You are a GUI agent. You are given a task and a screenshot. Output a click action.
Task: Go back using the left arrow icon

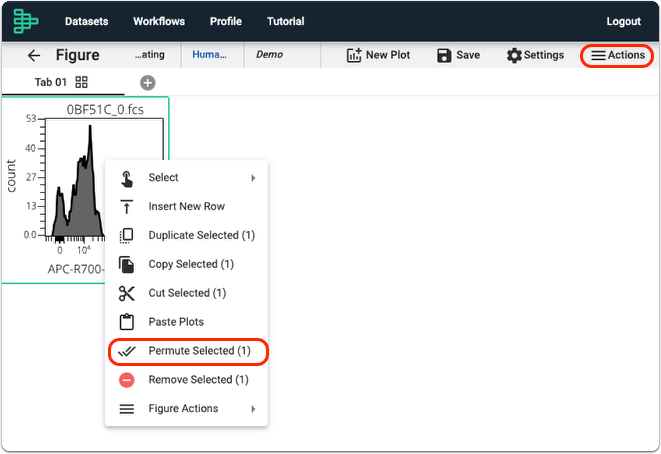(34, 55)
